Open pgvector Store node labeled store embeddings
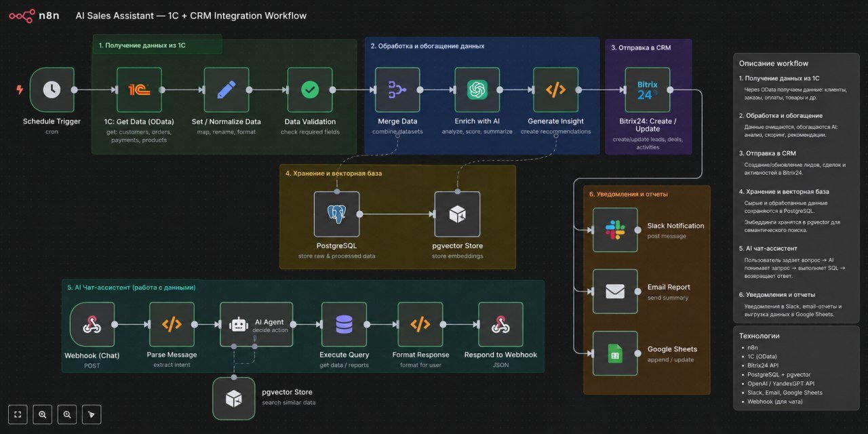This screenshot has width=868, height=434. [x=457, y=214]
